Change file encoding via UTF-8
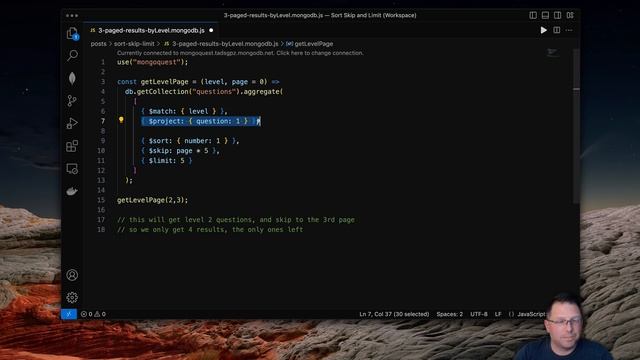Viewport: 640px width, 360px height. pyautogui.click(x=479, y=314)
